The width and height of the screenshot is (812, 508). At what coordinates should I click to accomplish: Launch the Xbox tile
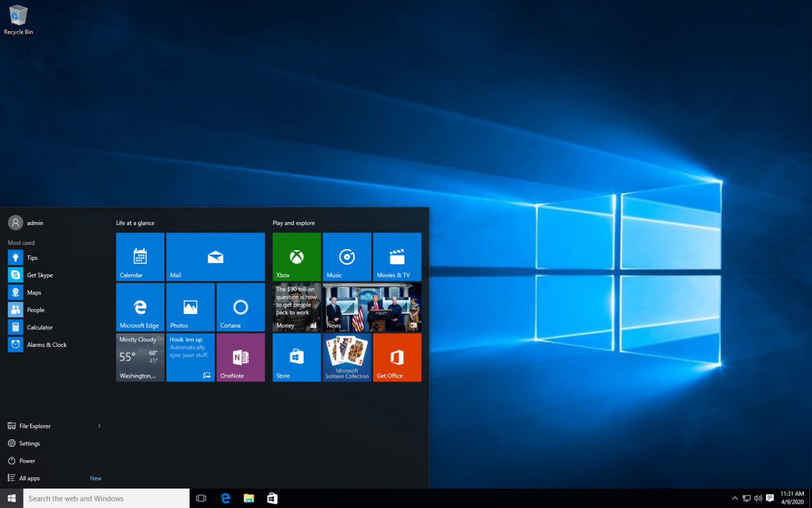coord(296,257)
